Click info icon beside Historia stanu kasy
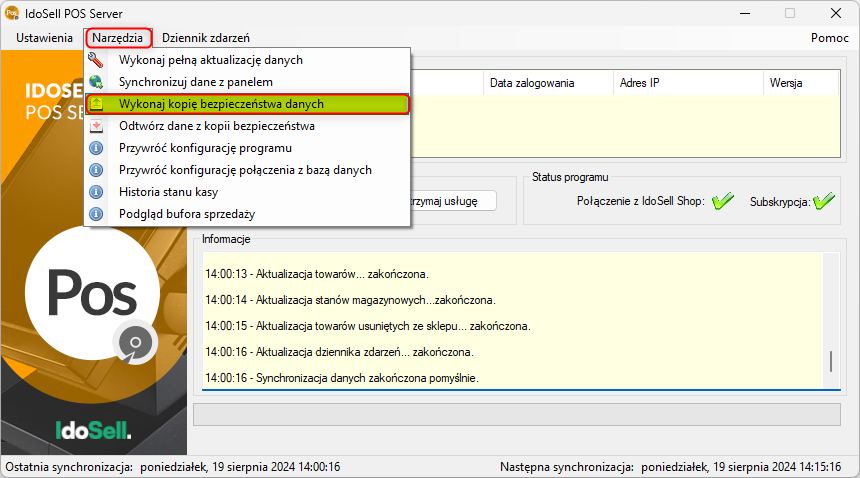The image size is (860, 478). click(x=96, y=192)
